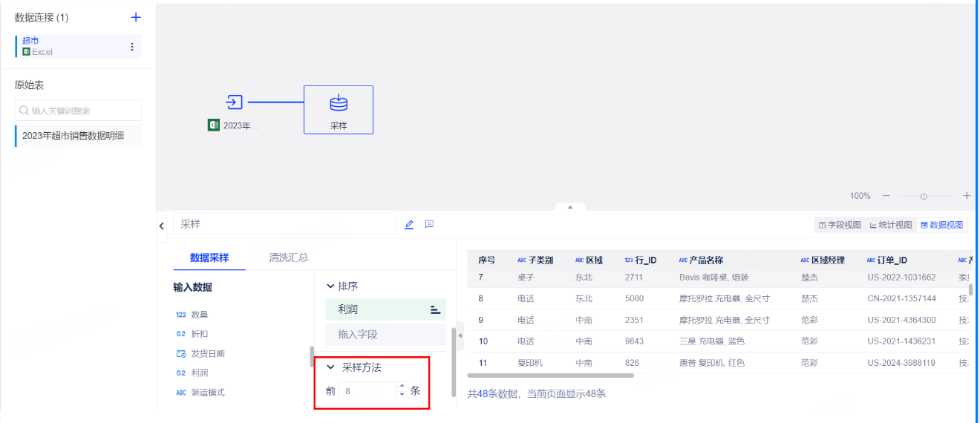Open the three-dot menu for 超市 connection
980x423 pixels.
[132, 47]
